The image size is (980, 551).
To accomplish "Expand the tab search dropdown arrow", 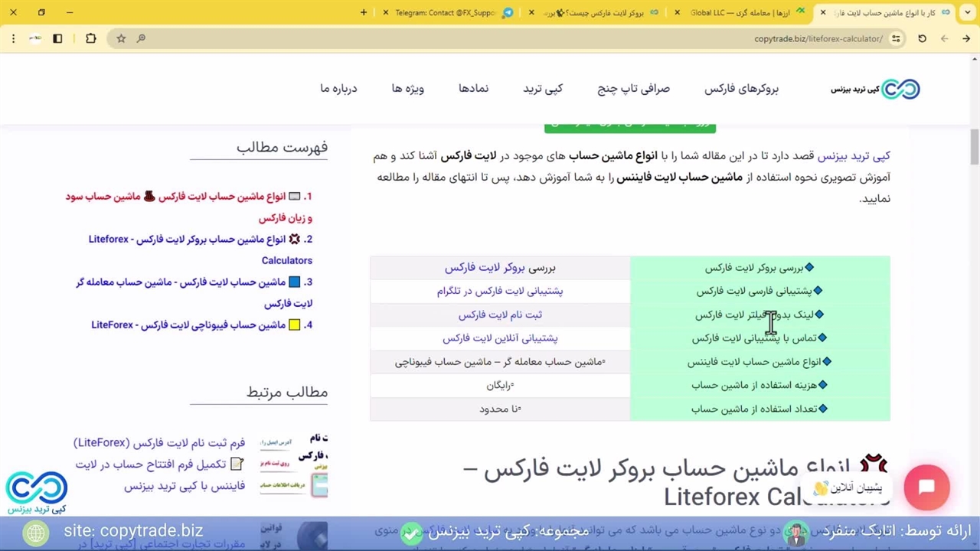I will pyautogui.click(x=968, y=12).
